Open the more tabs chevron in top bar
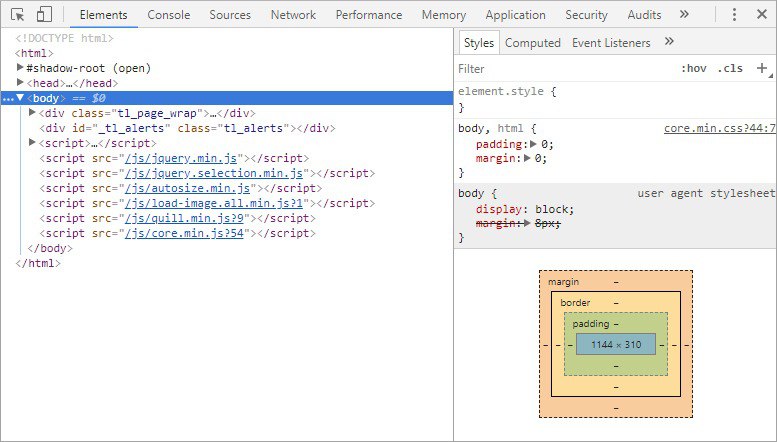Image resolution: width=777 pixels, height=442 pixels. tap(684, 14)
